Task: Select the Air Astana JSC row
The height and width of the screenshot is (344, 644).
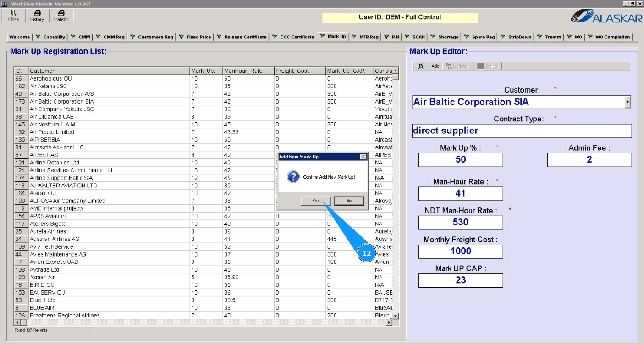Action: 203,86
